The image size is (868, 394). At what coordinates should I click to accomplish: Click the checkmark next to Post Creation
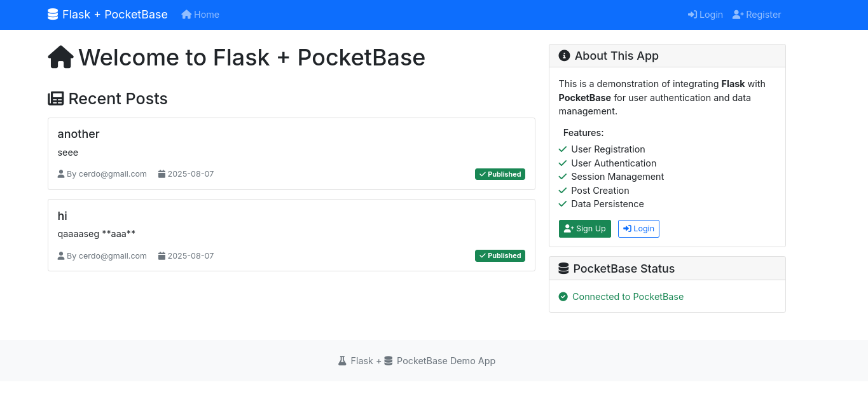coord(563,191)
